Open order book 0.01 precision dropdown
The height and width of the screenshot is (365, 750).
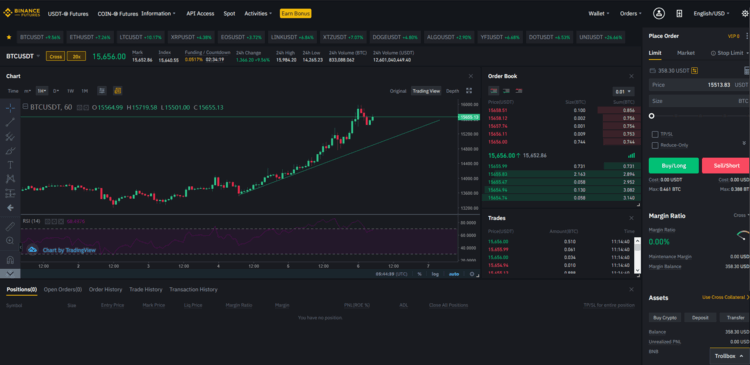pyautogui.click(x=623, y=91)
